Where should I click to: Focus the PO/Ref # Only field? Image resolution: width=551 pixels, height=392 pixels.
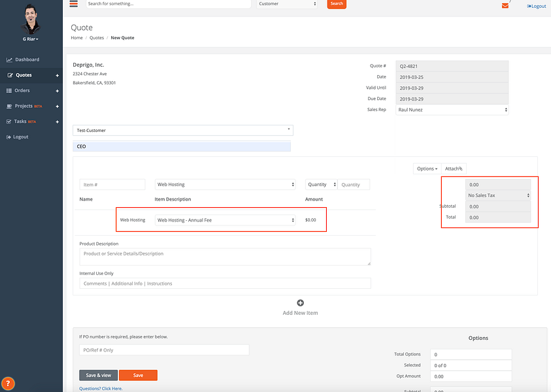(164, 350)
